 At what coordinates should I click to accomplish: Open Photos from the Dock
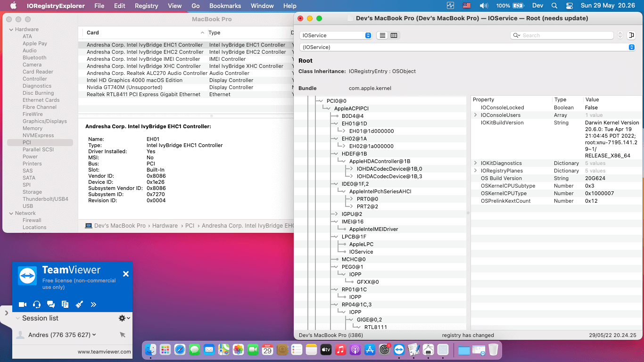tap(238, 349)
